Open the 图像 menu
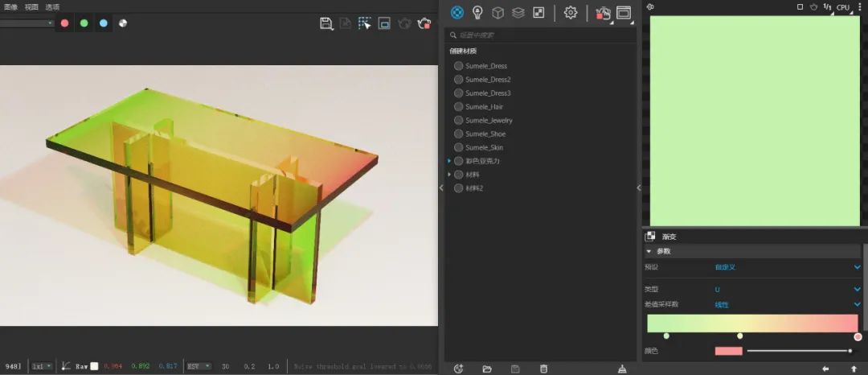 (10, 7)
